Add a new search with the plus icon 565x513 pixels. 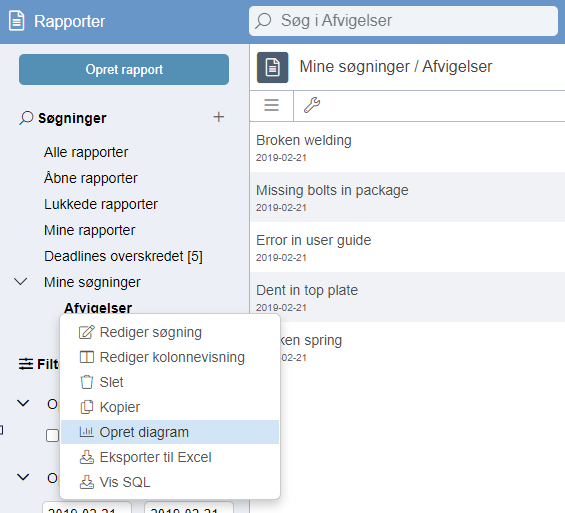[218, 117]
